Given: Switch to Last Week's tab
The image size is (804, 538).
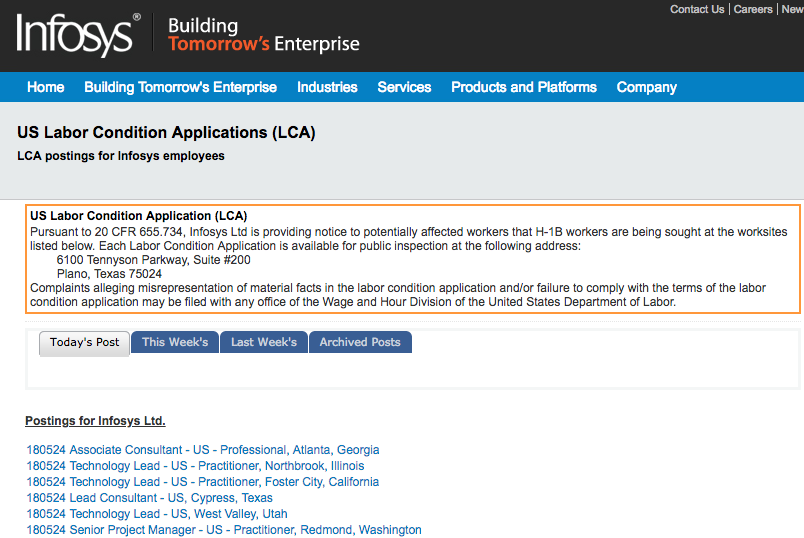Looking at the screenshot, I should pos(264,342).
